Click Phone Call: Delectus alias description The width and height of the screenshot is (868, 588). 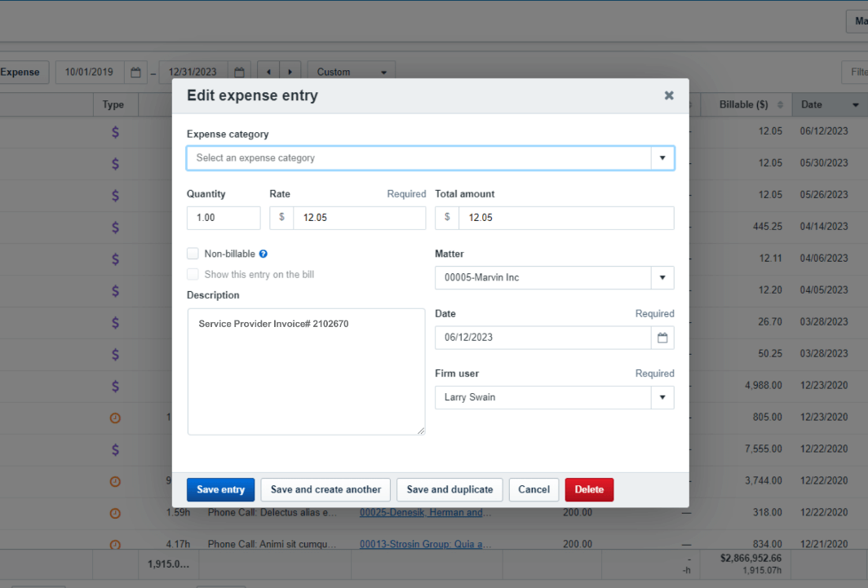pos(272,513)
